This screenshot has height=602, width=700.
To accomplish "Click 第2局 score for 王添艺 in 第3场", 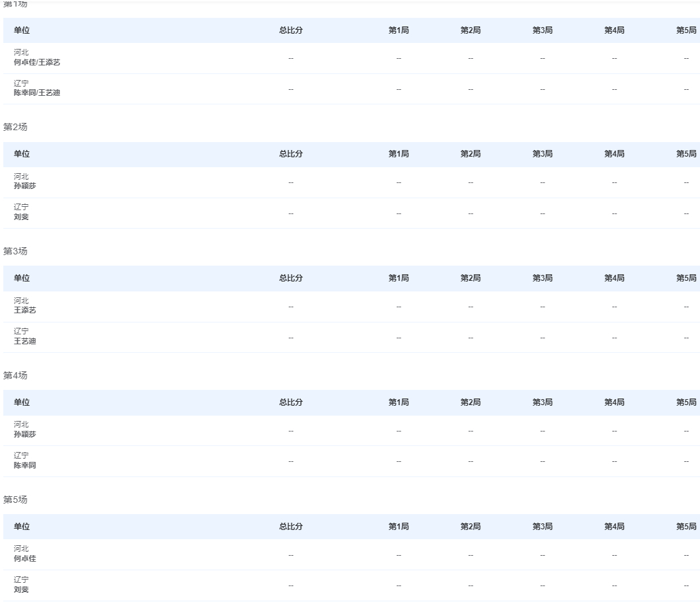I will pos(471,307).
